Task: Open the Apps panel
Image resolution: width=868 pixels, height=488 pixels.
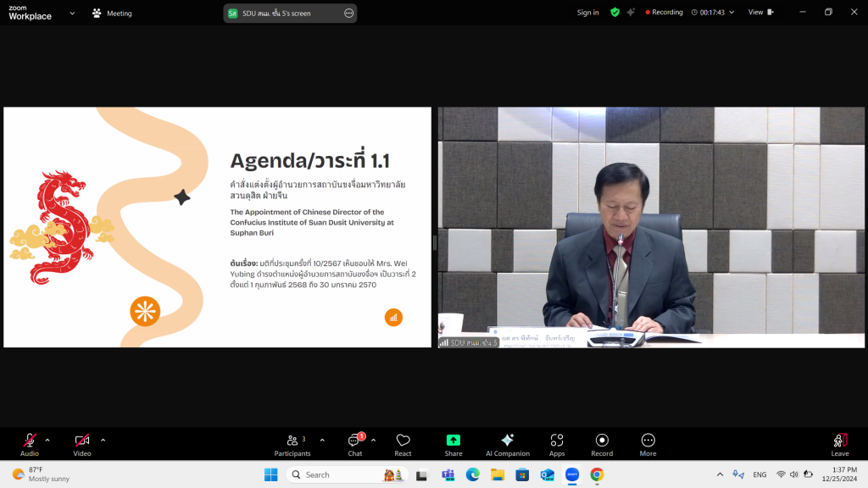Action: (557, 444)
